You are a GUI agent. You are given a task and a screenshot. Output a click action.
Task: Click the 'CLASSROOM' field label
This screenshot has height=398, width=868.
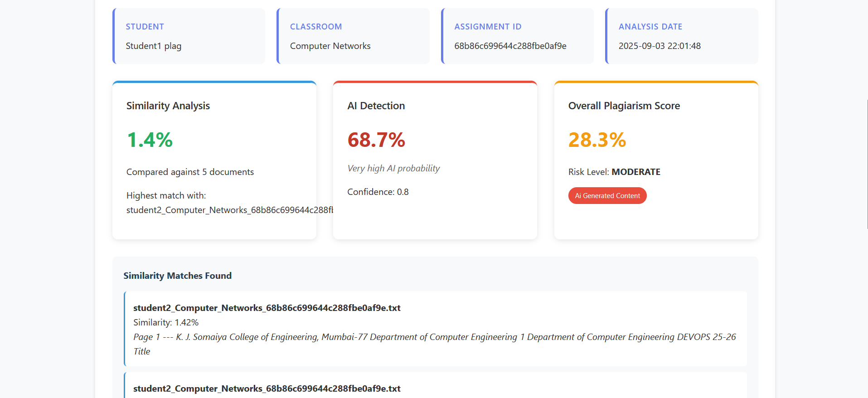316,27
